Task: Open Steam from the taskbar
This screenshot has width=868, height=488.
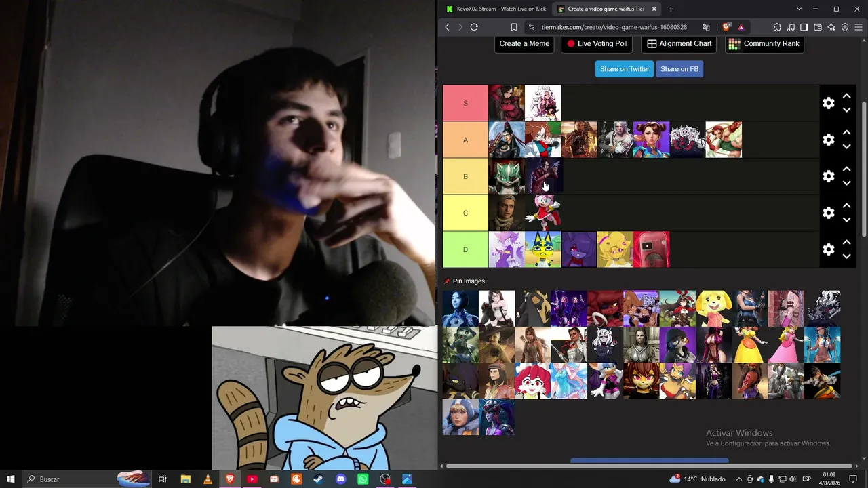Action: pos(318,479)
